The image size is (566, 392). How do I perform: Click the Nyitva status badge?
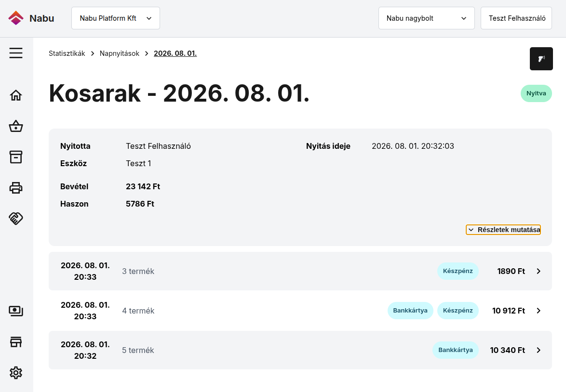(536, 93)
